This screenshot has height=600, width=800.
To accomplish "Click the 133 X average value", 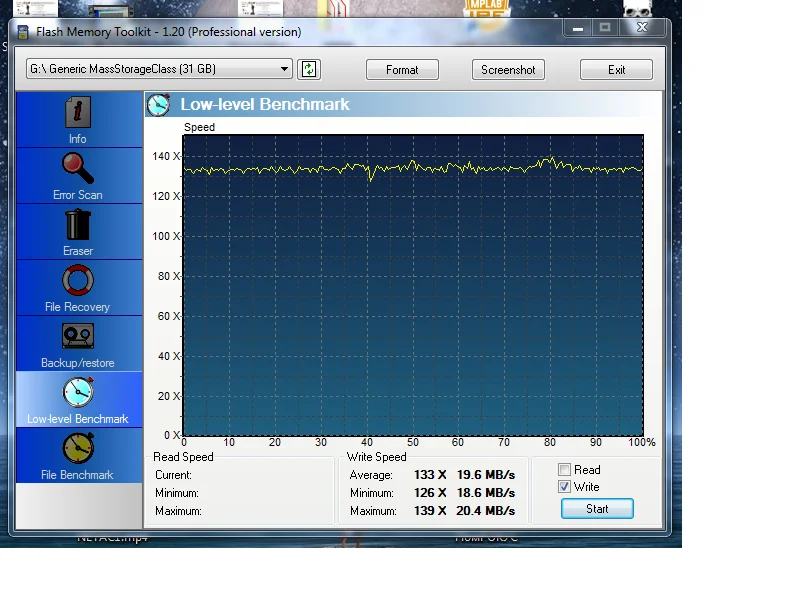I will click(x=430, y=474).
